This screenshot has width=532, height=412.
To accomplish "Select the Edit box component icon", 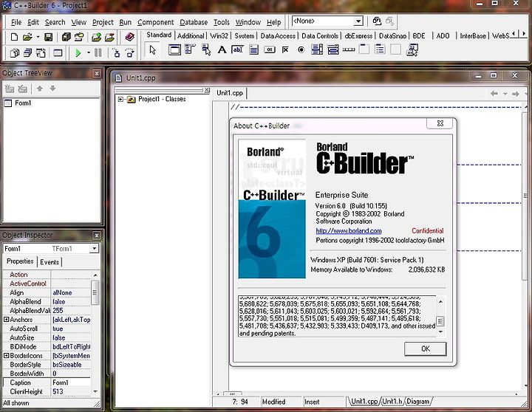I will [x=237, y=50].
